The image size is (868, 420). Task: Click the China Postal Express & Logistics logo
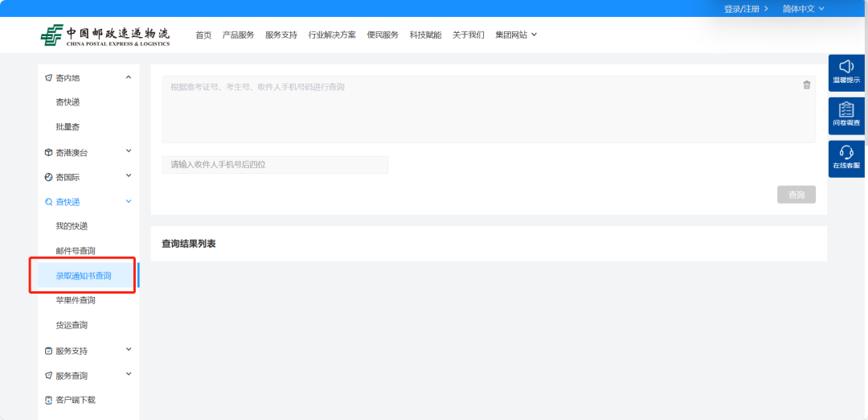coord(105,35)
